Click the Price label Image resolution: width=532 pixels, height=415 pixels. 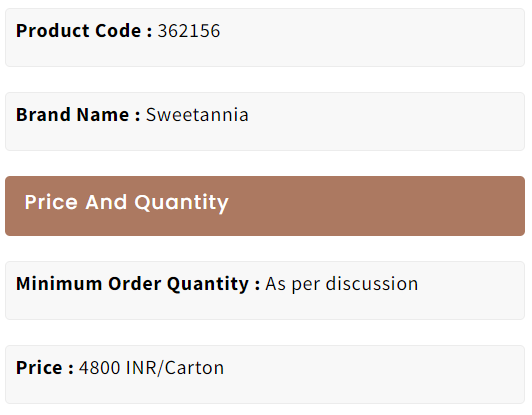(45, 368)
